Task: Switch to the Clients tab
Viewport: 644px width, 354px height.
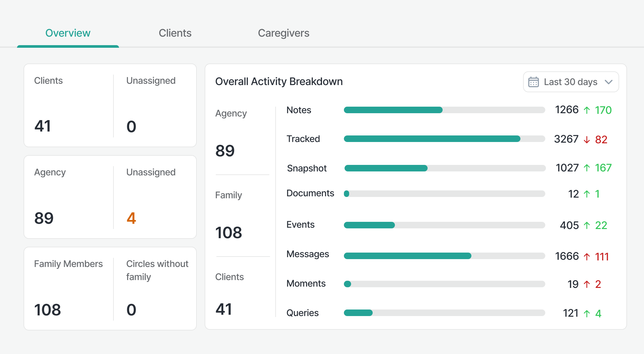Action: (175, 33)
